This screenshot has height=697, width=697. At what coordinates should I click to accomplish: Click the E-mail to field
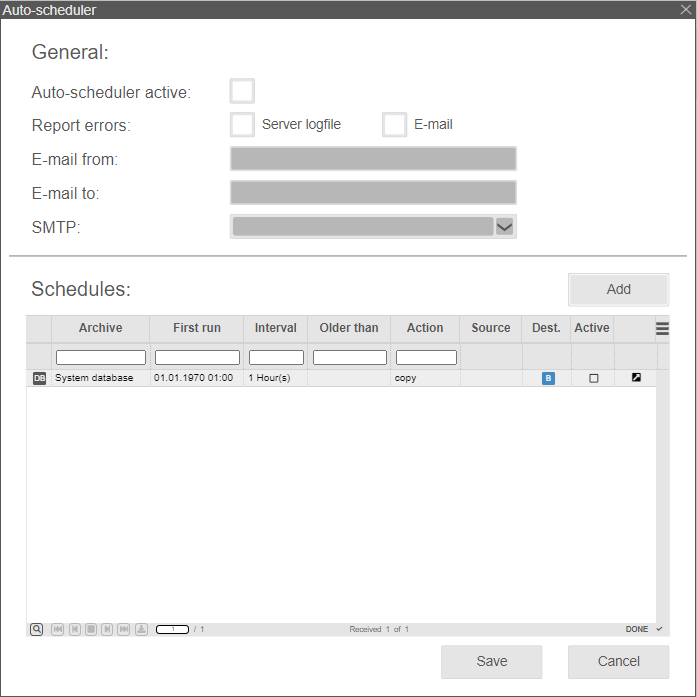pos(373,192)
